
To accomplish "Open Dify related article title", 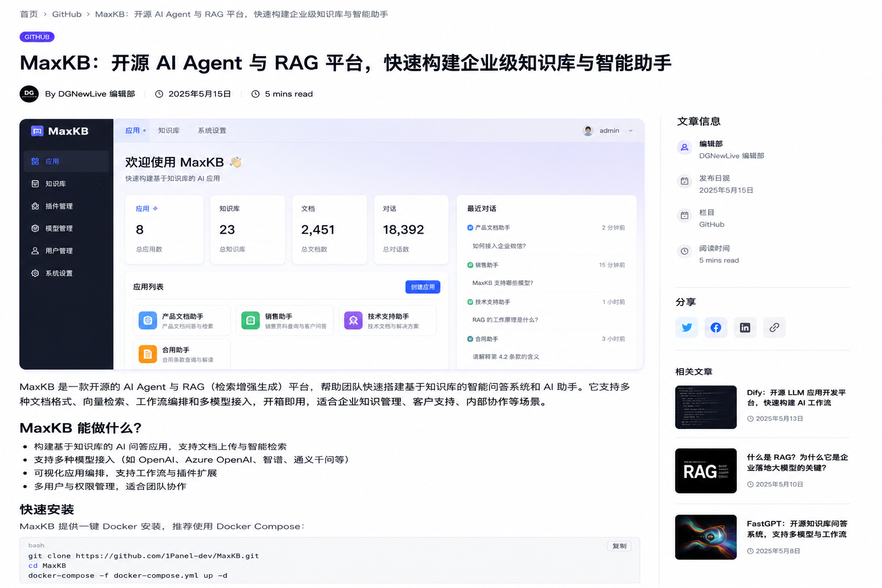I will (x=796, y=398).
